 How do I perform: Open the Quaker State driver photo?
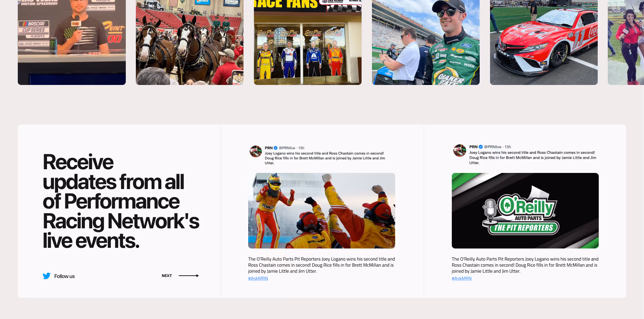pyautogui.click(x=426, y=42)
